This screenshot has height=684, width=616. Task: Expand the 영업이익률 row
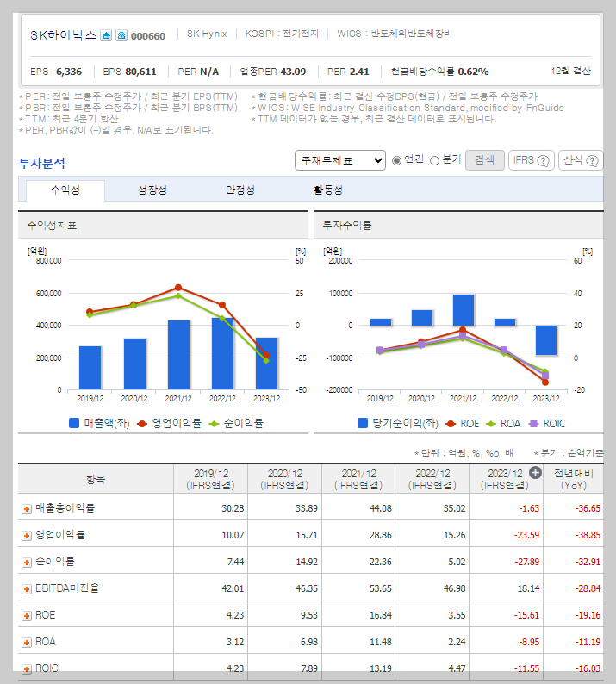coord(27,536)
